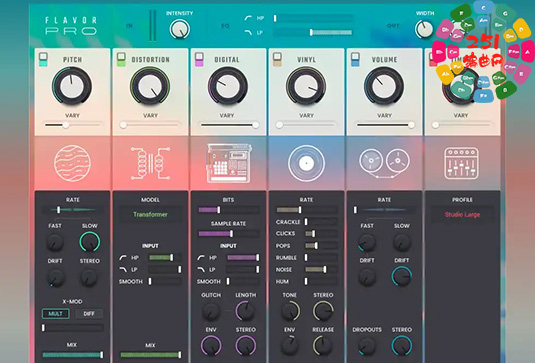Viewport: 535px width, 363px height.
Task: Click the large Volume amount knob
Action: 384,86
